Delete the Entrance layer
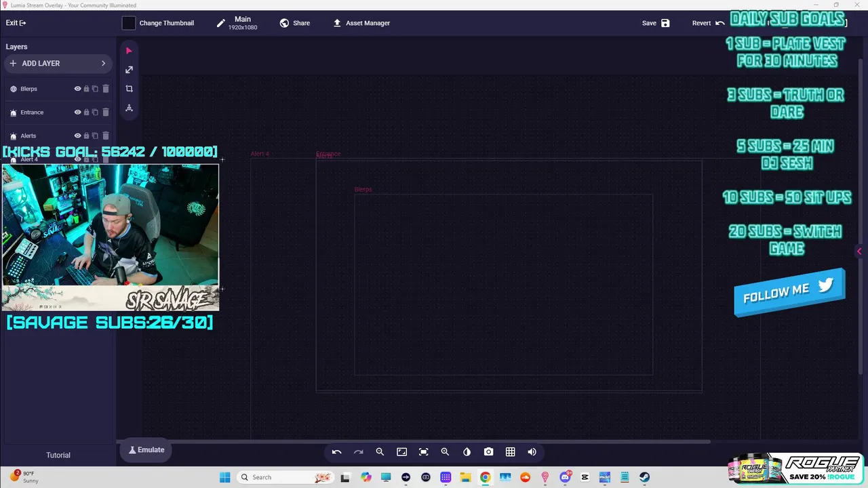The width and height of the screenshot is (868, 488). coord(105,113)
